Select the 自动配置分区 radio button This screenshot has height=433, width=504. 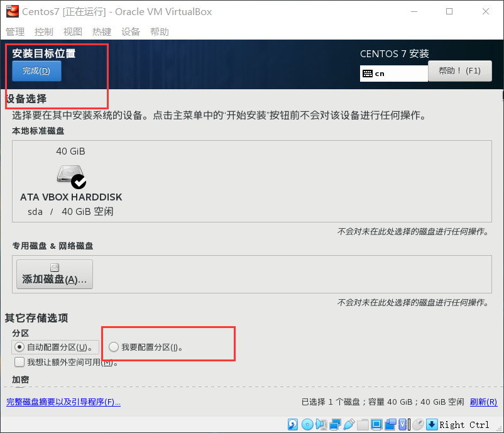[19, 346]
